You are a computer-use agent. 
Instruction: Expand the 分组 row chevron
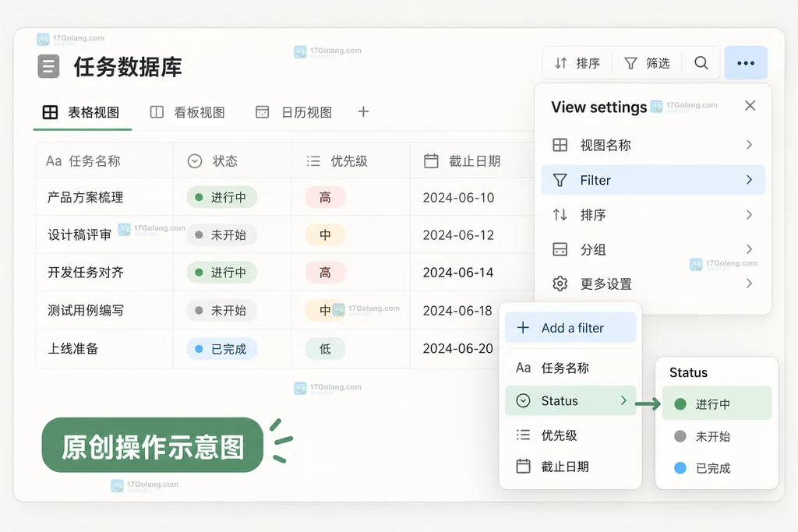749,249
